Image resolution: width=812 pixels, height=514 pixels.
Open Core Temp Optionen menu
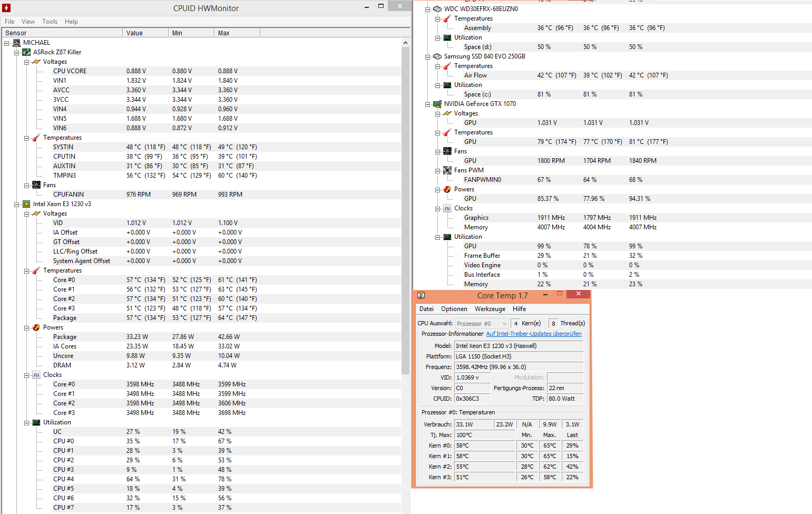454,309
